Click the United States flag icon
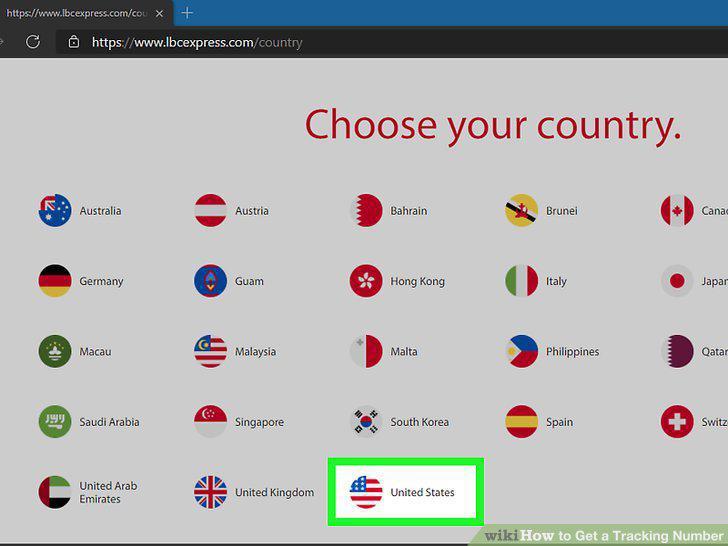 [366, 492]
